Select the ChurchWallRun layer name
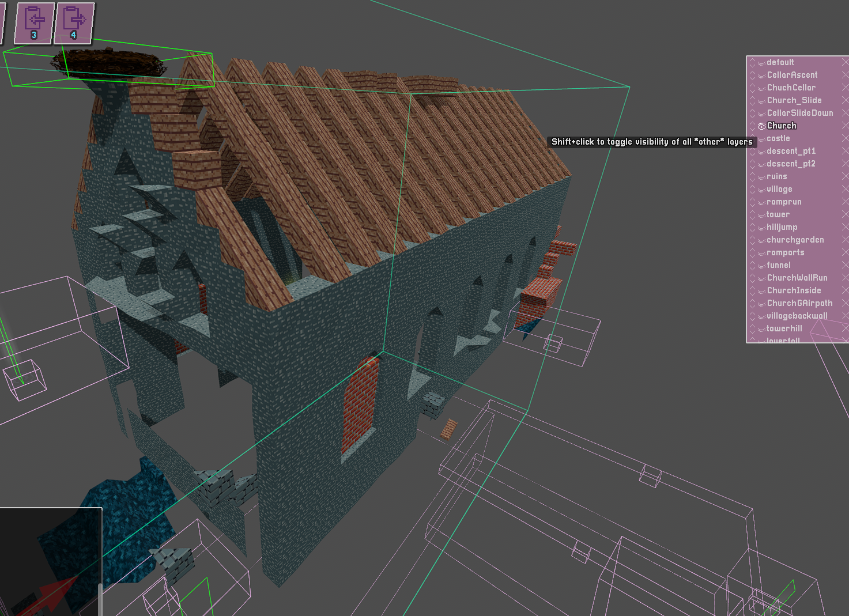Image resolution: width=849 pixels, height=616 pixels. click(797, 278)
